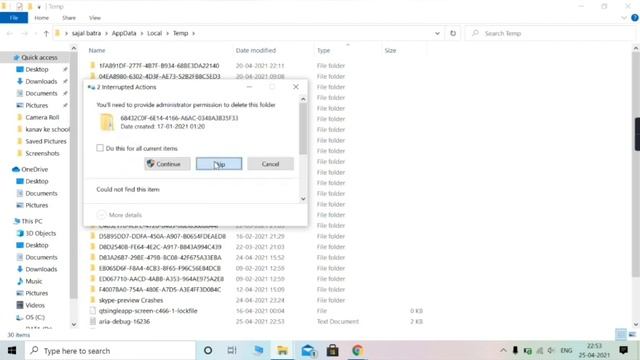The image size is (640, 360).
Task: Open Mail app from taskbar
Action: pyautogui.click(x=308, y=350)
